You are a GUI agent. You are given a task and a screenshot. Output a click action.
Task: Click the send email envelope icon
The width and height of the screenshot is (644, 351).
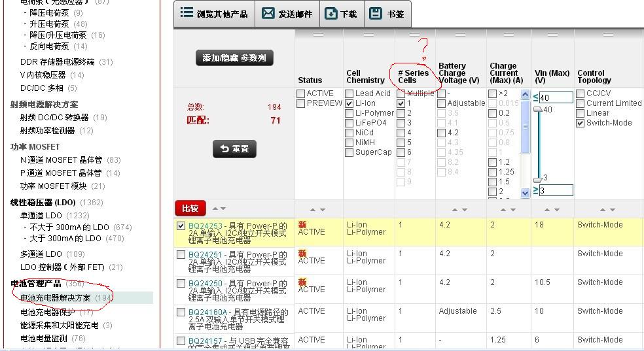tap(268, 14)
